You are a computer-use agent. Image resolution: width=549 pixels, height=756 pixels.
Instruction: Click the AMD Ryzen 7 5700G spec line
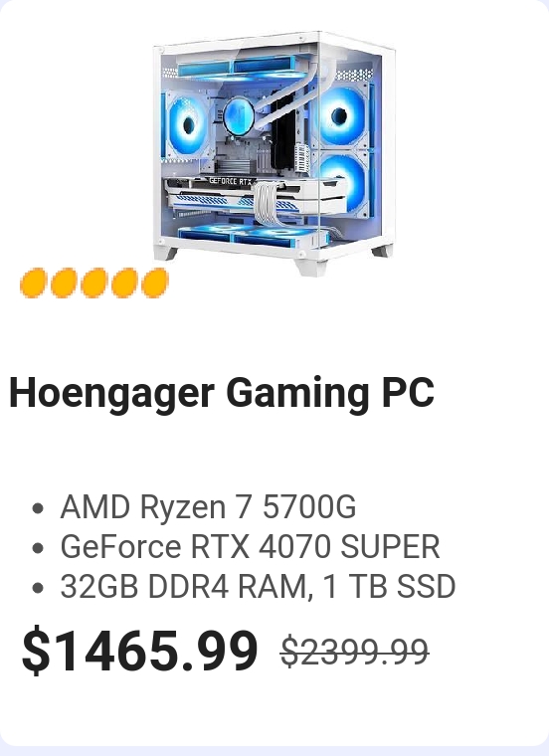pyautogui.click(x=208, y=507)
